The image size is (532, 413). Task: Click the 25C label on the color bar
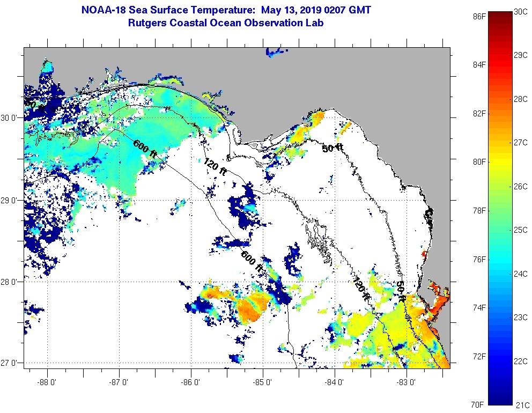pos(521,230)
